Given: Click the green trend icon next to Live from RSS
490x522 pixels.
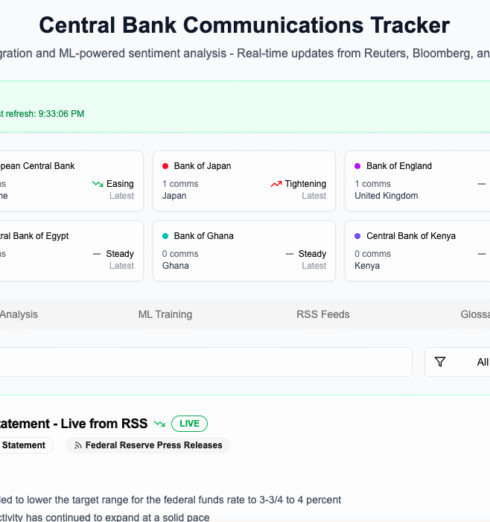Looking at the screenshot, I should (x=159, y=424).
